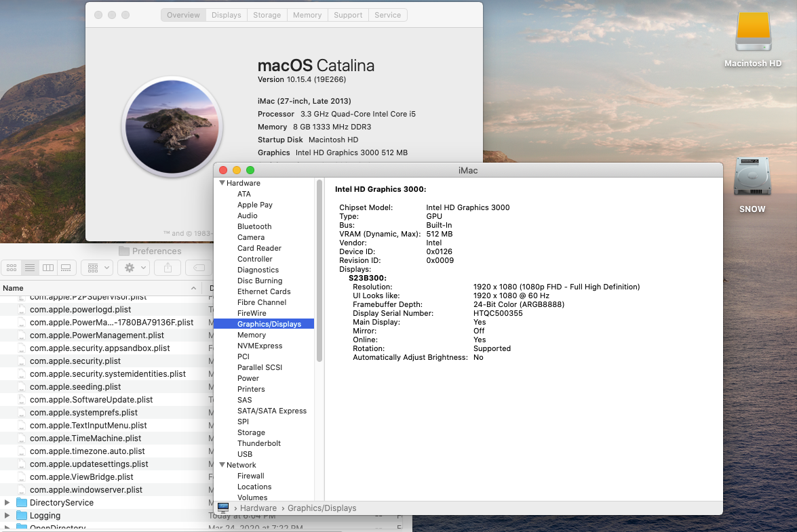Click the System Information sidebar scrollbar
Screen dimensions: 797x532
pos(319,270)
